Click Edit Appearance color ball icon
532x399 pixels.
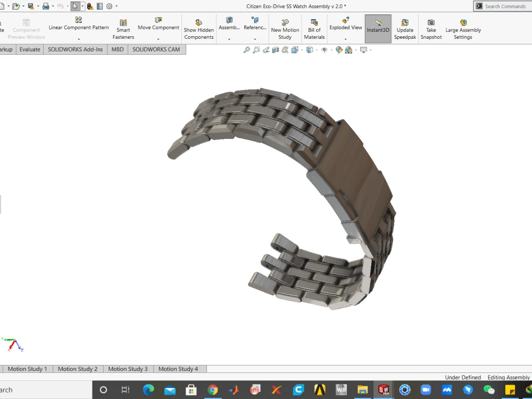coord(339,50)
